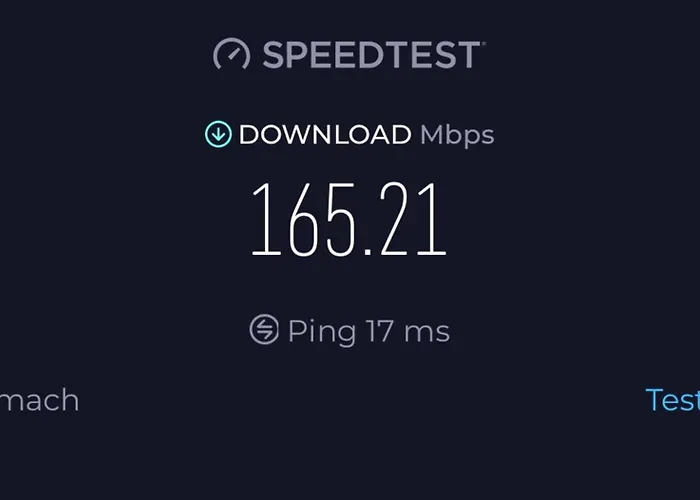Select the Mbps unit label
Screen dimensions: 700x500
(x=457, y=135)
